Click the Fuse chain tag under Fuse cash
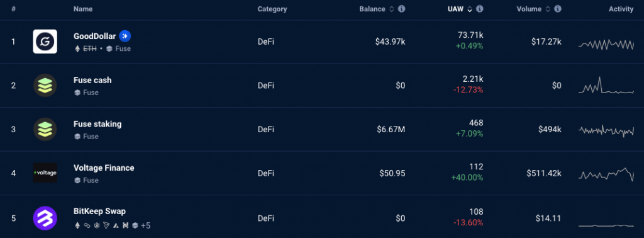The width and height of the screenshot is (644, 238). [86, 93]
